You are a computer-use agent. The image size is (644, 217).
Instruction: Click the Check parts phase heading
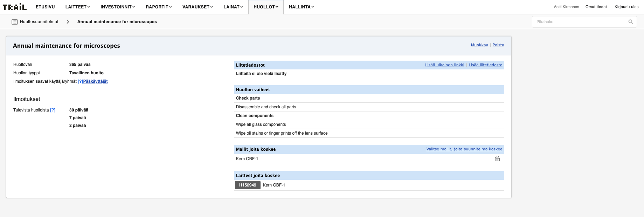[x=248, y=98]
